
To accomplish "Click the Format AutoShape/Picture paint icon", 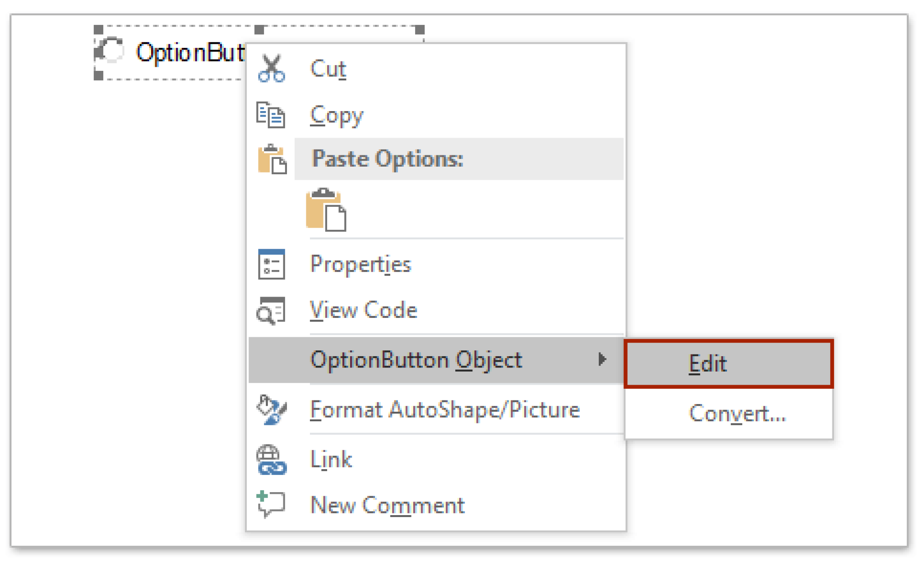I will (x=271, y=409).
